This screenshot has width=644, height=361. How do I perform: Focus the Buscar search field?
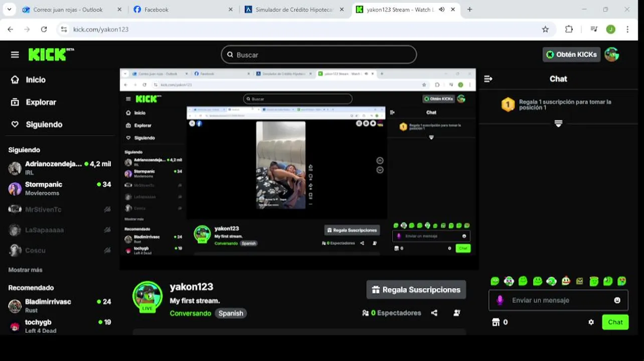click(x=318, y=55)
